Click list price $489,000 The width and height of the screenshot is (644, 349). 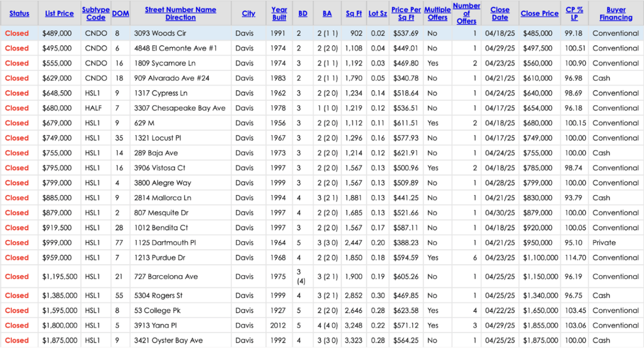click(57, 33)
